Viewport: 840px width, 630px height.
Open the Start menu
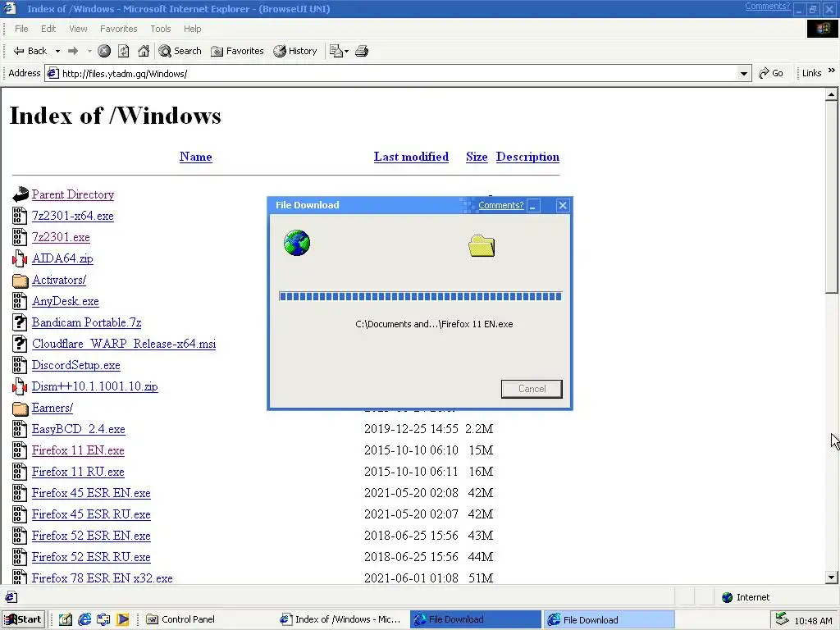(x=23, y=619)
